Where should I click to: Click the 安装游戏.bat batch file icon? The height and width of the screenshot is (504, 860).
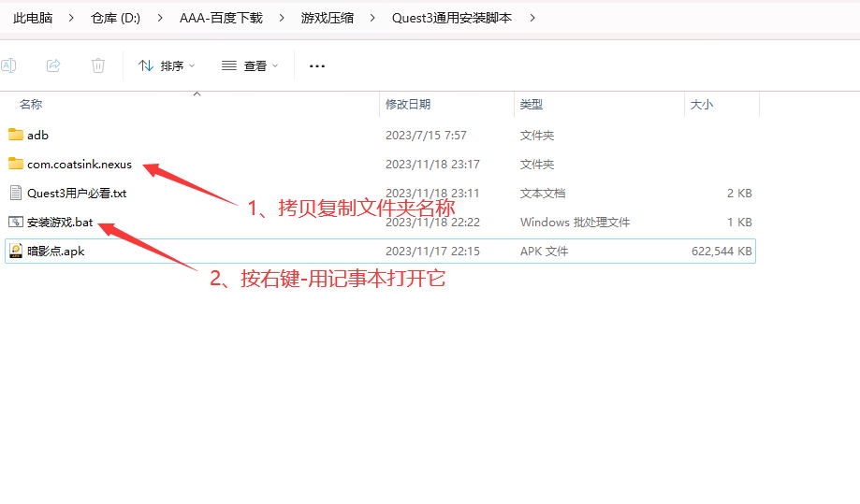point(16,222)
